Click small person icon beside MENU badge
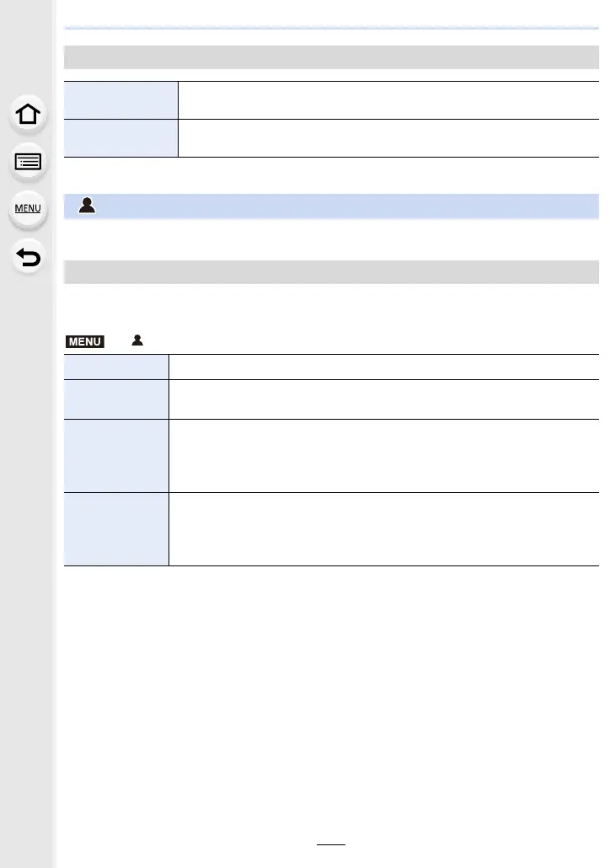Screen dimensions: 610x868 click(x=137, y=340)
